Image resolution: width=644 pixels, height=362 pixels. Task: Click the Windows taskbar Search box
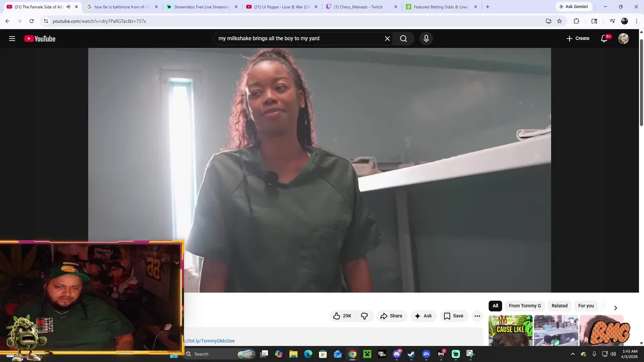tap(220, 354)
